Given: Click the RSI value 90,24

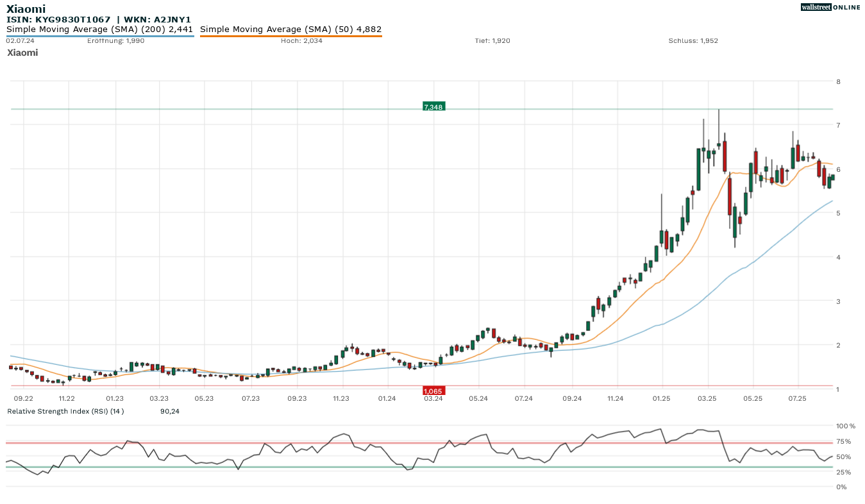Looking at the screenshot, I should [170, 411].
